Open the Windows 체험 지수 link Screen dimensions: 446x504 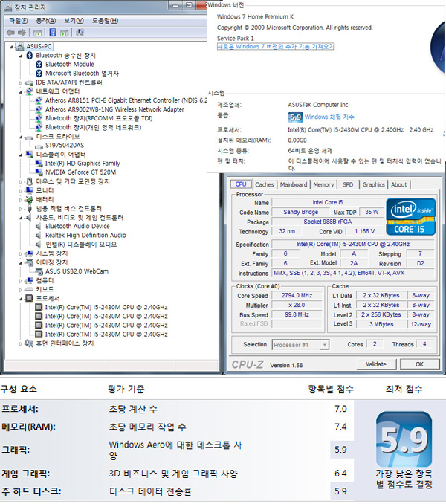tap(329, 117)
